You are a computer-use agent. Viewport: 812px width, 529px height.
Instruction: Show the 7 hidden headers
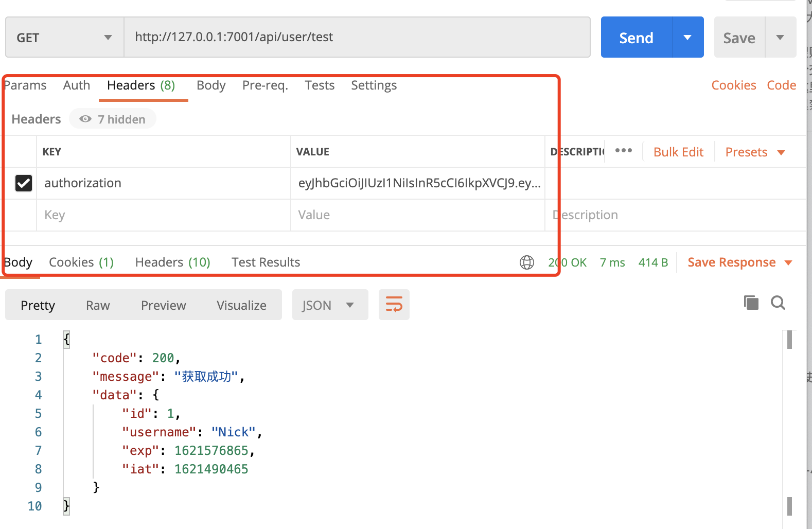(x=113, y=119)
